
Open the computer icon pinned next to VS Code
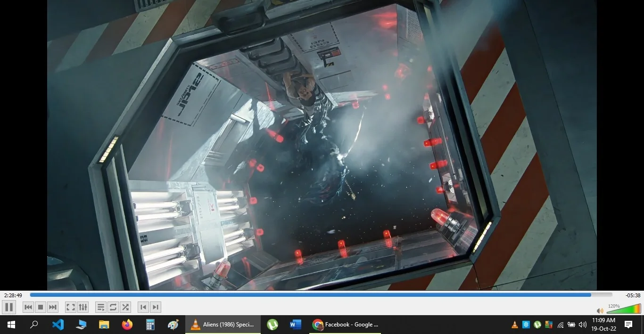81,325
